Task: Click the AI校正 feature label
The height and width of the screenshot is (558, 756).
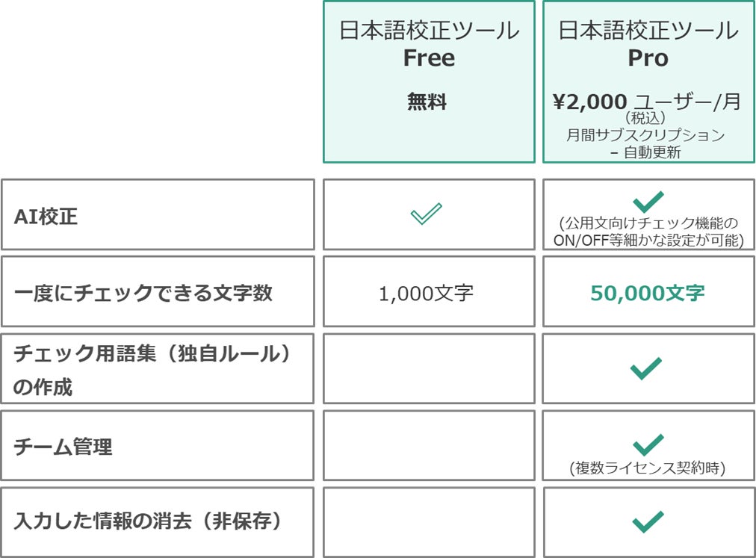Action: click(46, 217)
